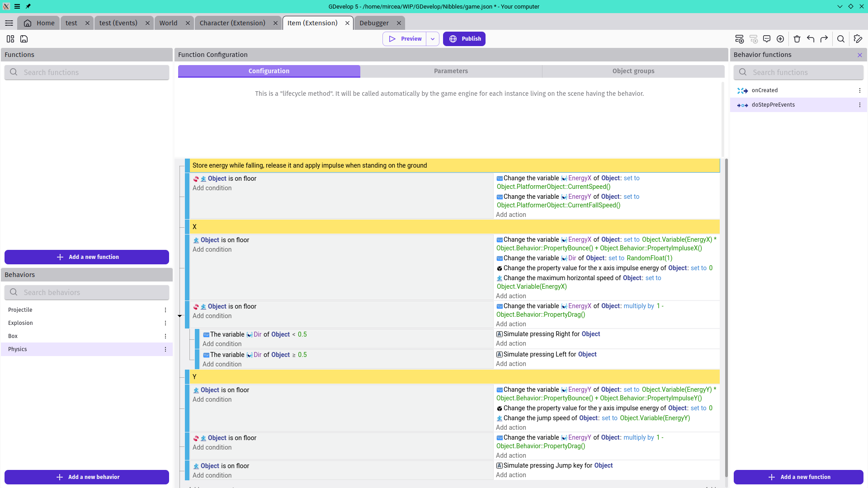The width and height of the screenshot is (868, 488).
Task: Click the add a new event icon
Action: 739,39
